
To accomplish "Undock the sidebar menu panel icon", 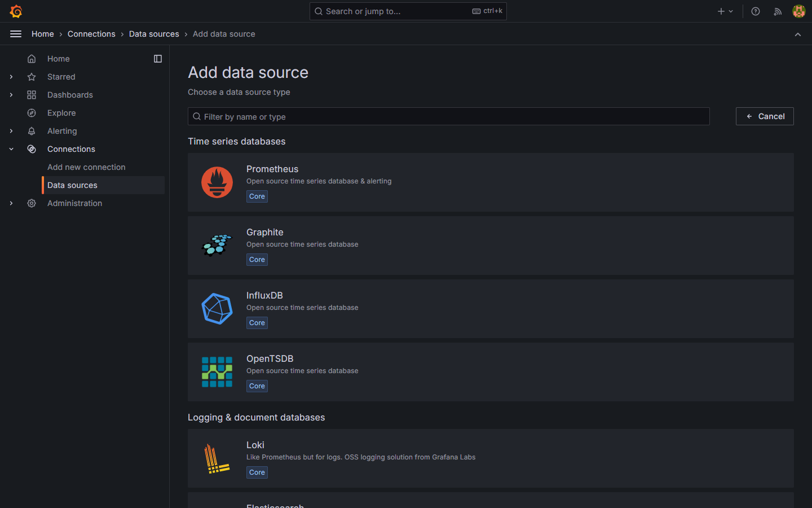I will pos(158,59).
